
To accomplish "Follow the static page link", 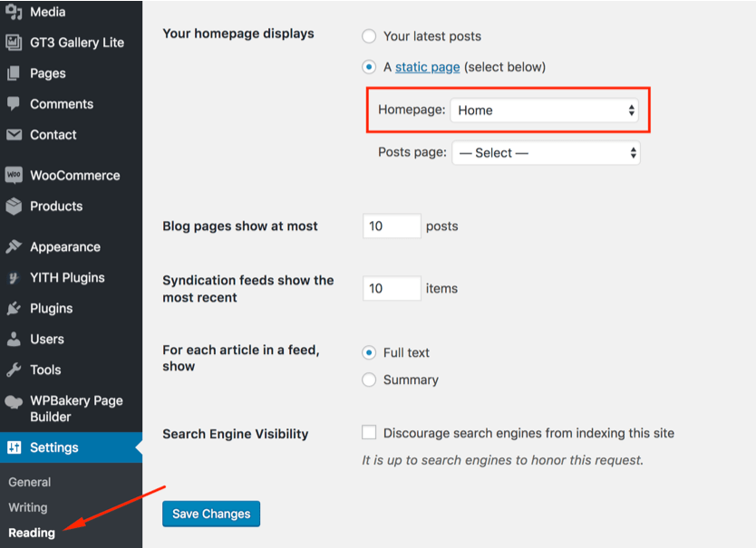I will click(428, 67).
